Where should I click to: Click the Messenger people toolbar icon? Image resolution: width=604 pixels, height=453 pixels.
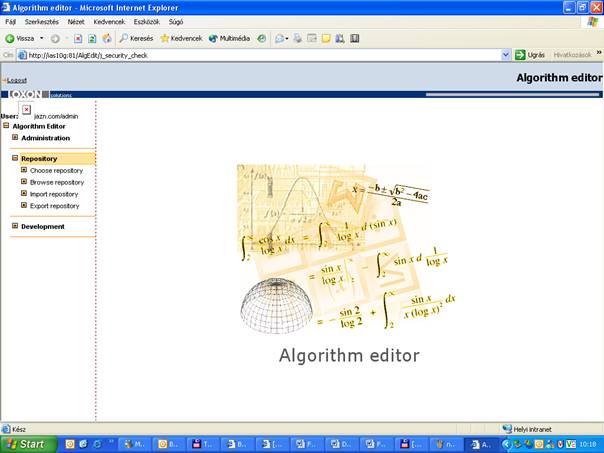pyautogui.click(x=340, y=39)
